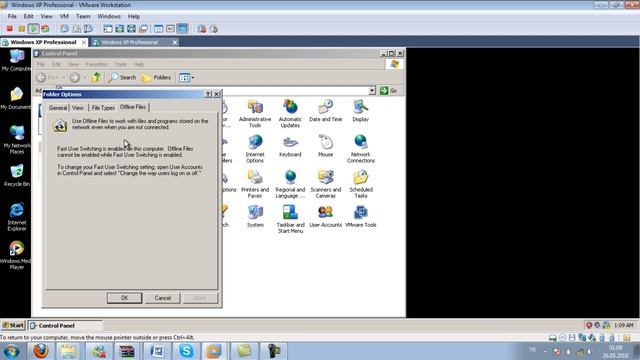The height and width of the screenshot is (360, 640).
Task: Open the Display control panel icon
Action: pos(360,111)
